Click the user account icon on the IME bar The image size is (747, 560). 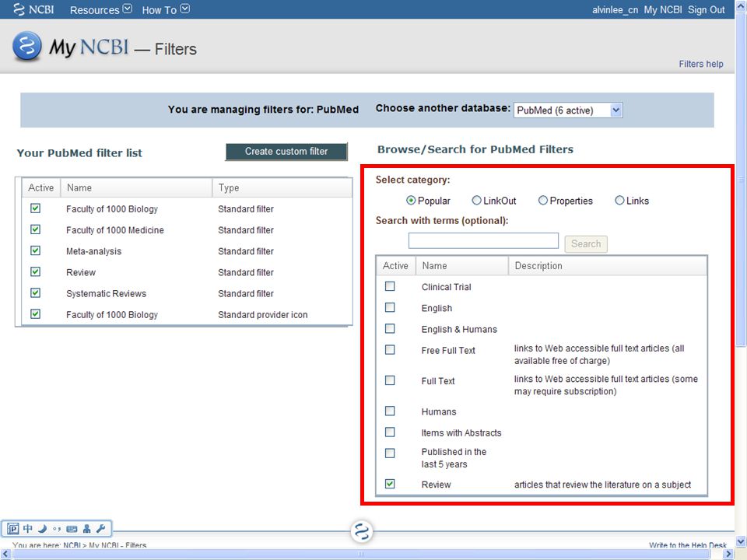[x=86, y=529]
